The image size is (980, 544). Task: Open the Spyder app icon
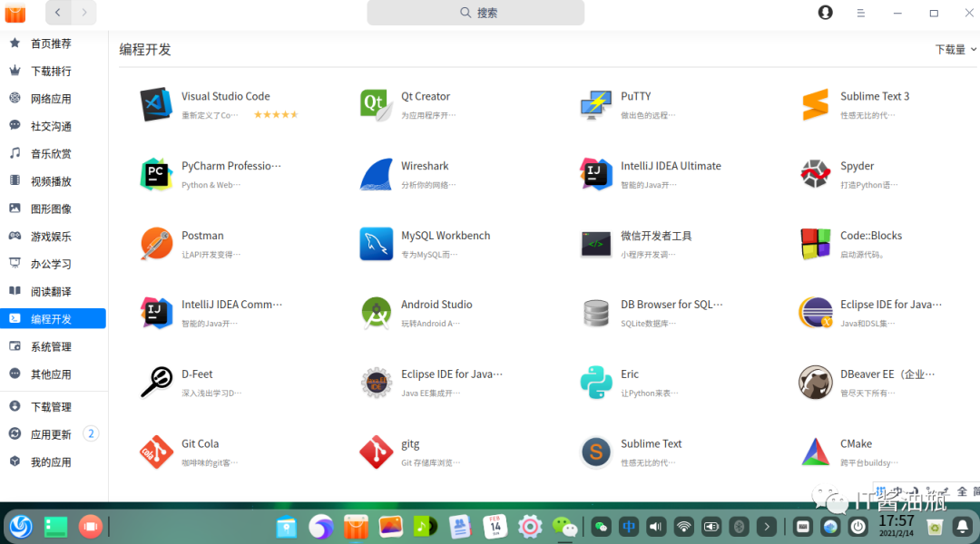[x=815, y=174]
